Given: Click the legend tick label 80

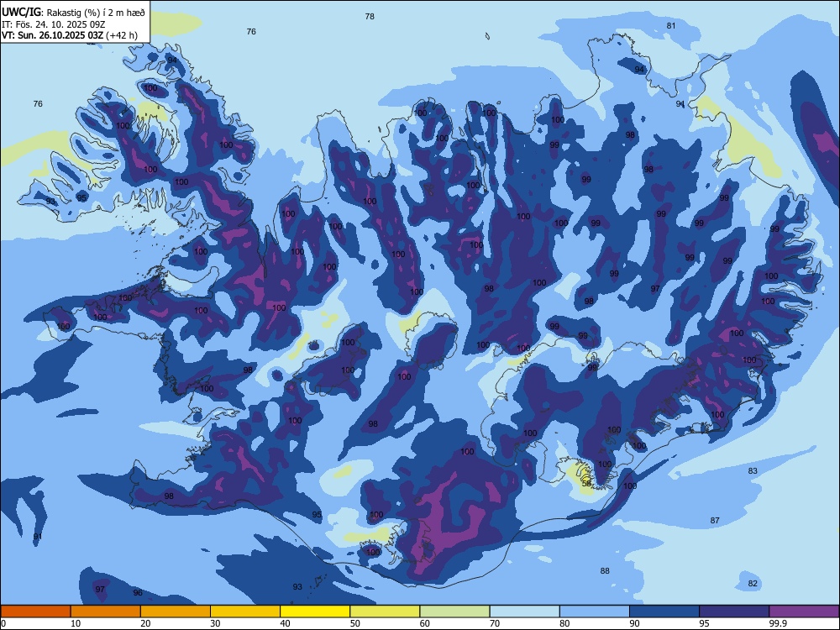Looking at the screenshot, I should (x=565, y=623).
